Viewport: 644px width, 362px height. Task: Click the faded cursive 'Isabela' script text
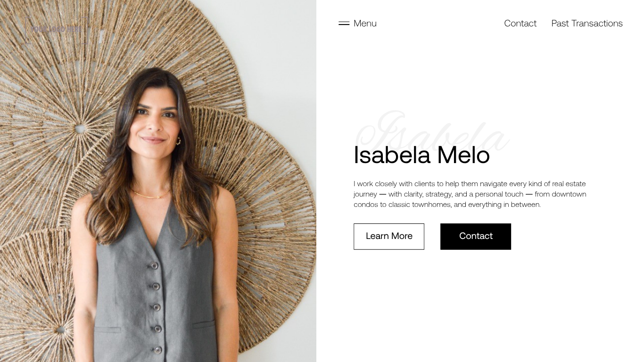coord(431,132)
